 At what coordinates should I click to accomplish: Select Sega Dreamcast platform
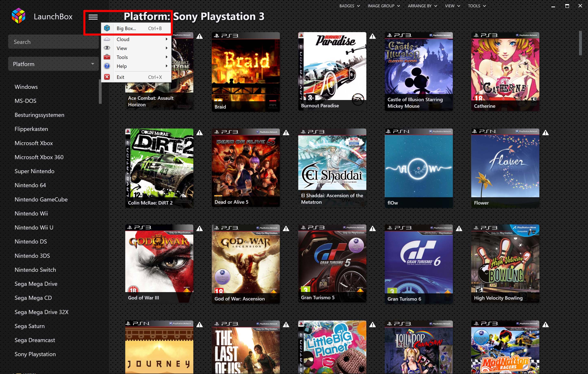click(35, 340)
